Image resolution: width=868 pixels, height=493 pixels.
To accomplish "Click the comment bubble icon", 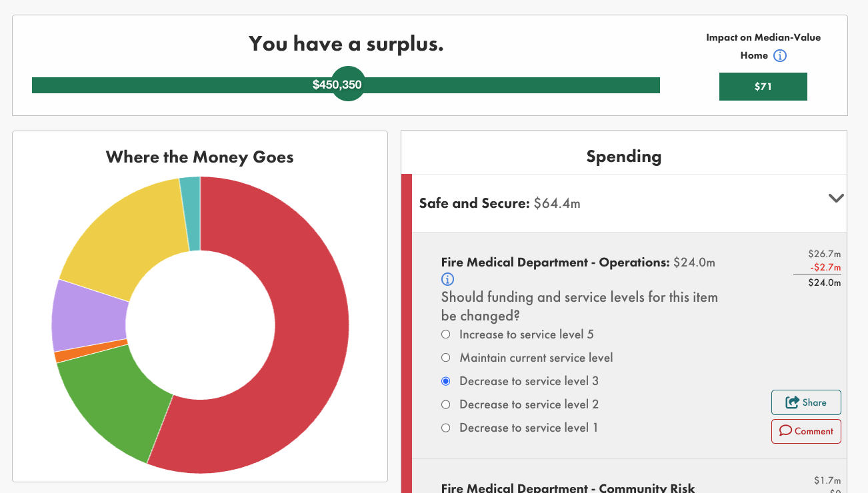I will (785, 431).
